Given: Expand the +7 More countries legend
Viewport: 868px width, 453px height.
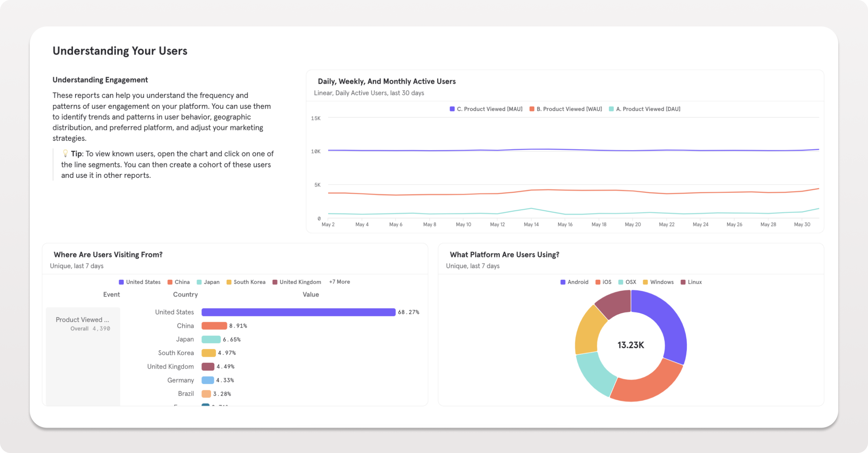Looking at the screenshot, I should [339, 282].
